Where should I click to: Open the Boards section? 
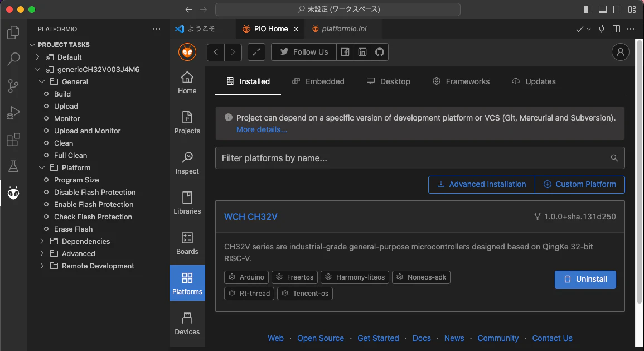[187, 243]
